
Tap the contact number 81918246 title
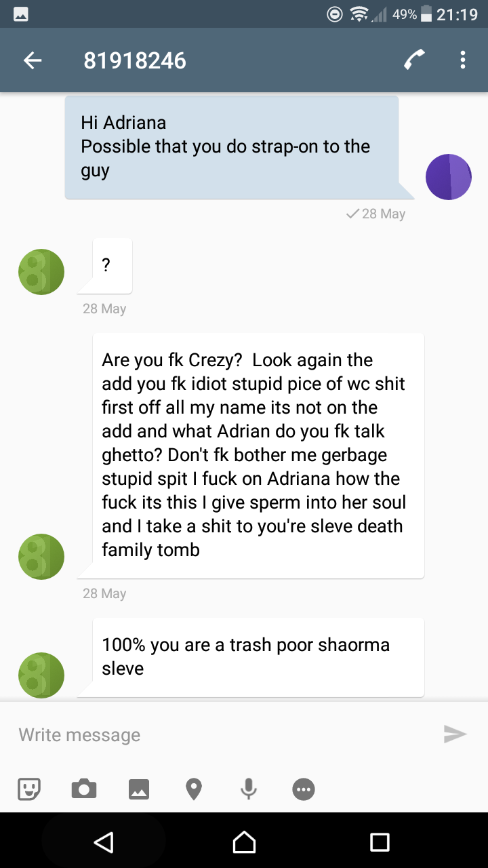[135, 61]
